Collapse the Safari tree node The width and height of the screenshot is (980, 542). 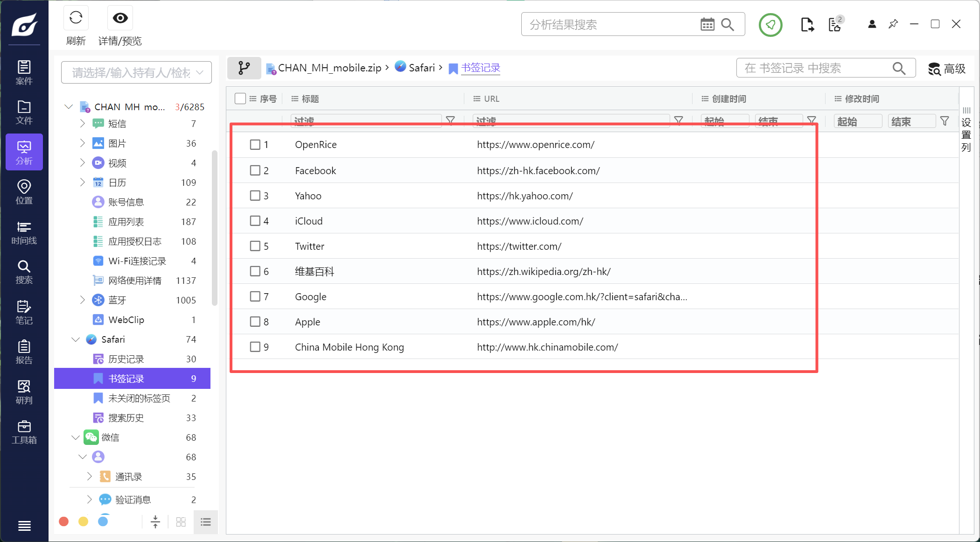tap(76, 339)
